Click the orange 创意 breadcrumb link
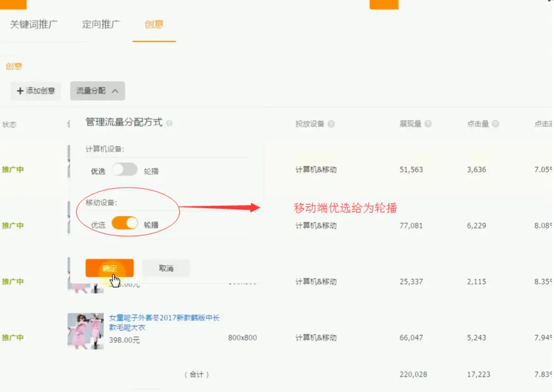Viewport: 554px width, 392px height. [x=14, y=66]
